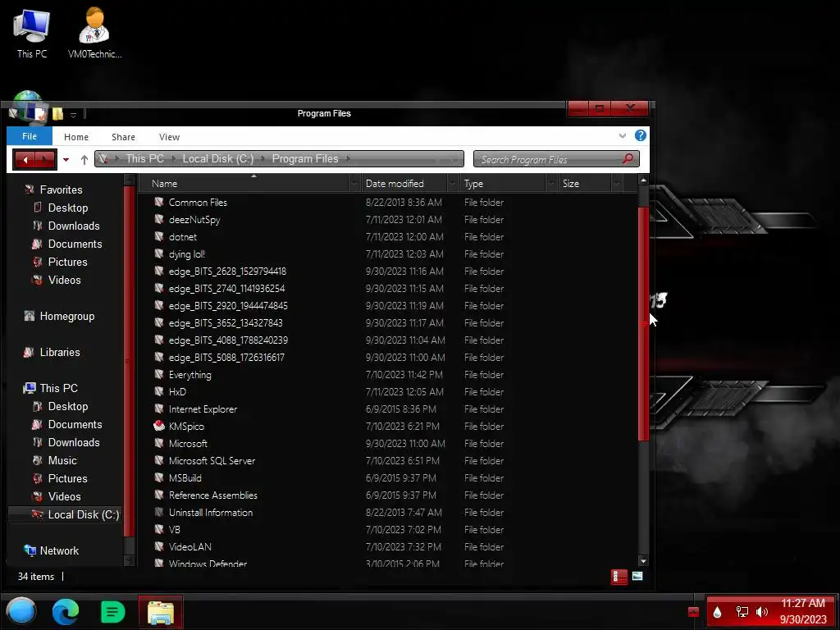
Task: Switch to large icons view layout
Action: pos(637,576)
